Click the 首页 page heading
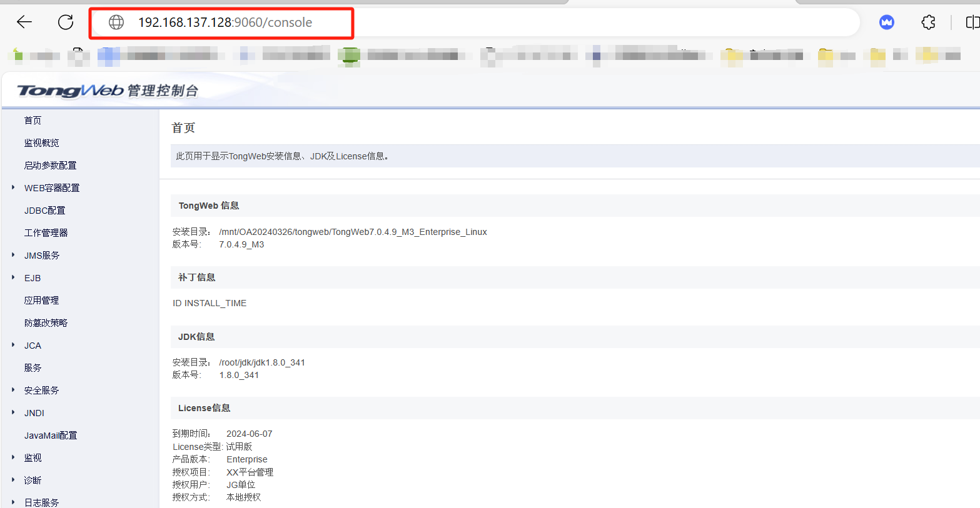The height and width of the screenshot is (508, 980). 183,127
